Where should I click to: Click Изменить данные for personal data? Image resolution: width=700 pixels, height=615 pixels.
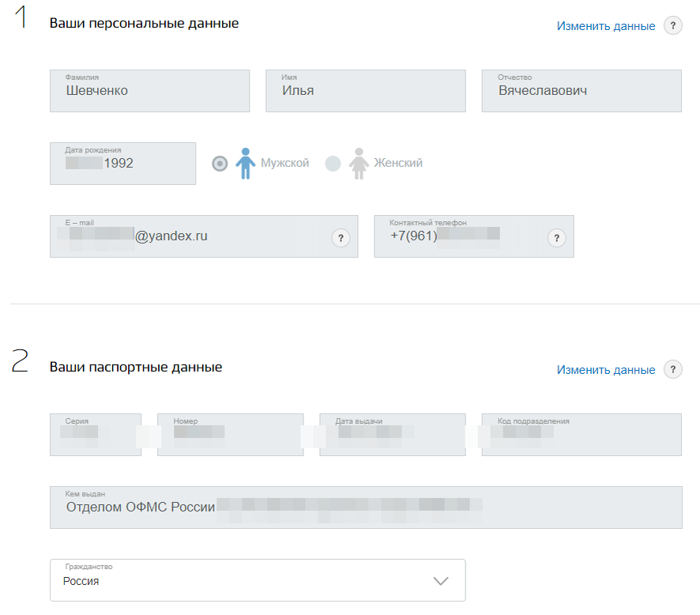click(x=605, y=26)
